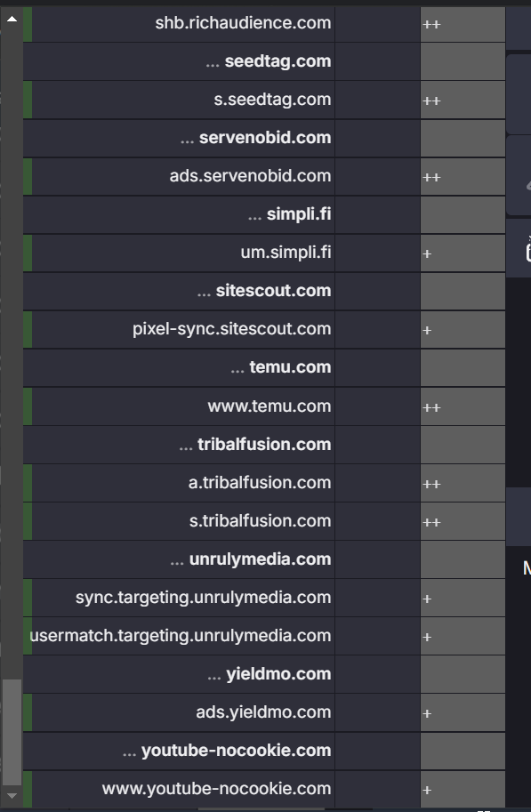Click the scroll up arrow
Viewport: 531px width, 812px height.
coord(12,20)
